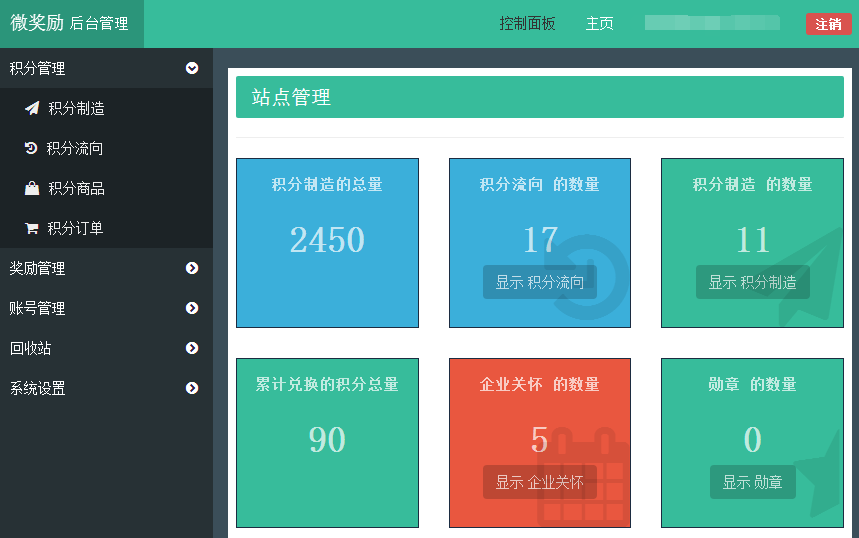Click the history icon beside 积分流向
This screenshot has height=538, width=859.
click(31, 148)
